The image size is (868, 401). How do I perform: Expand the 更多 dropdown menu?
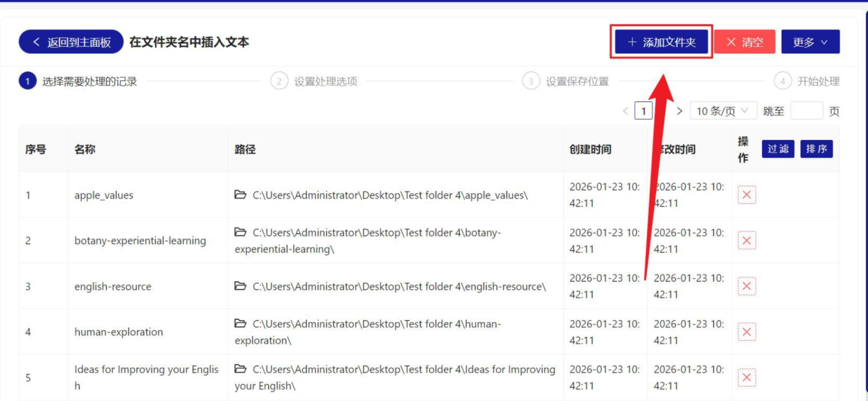[x=810, y=42]
